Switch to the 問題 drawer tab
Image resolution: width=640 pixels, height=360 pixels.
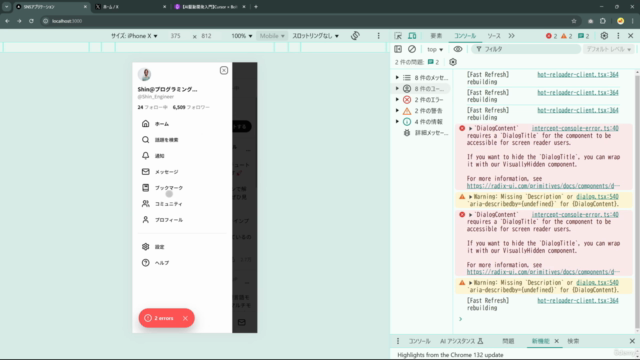point(508,341)
